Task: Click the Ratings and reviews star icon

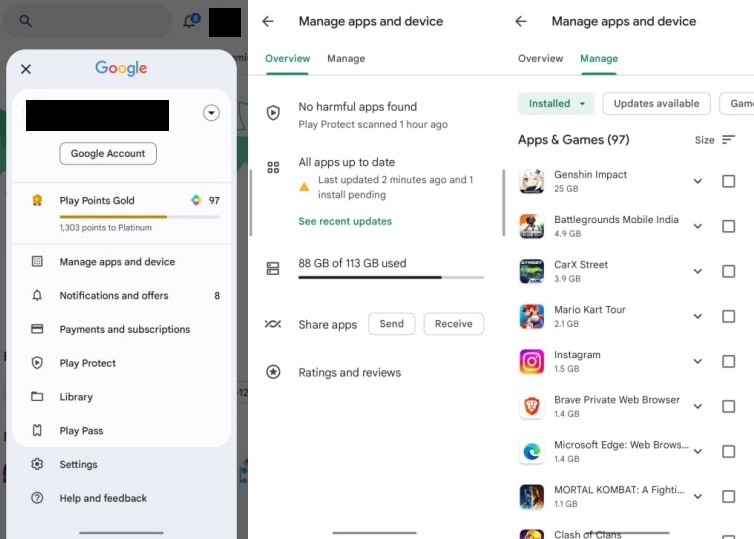Action: tap(273, 372)
